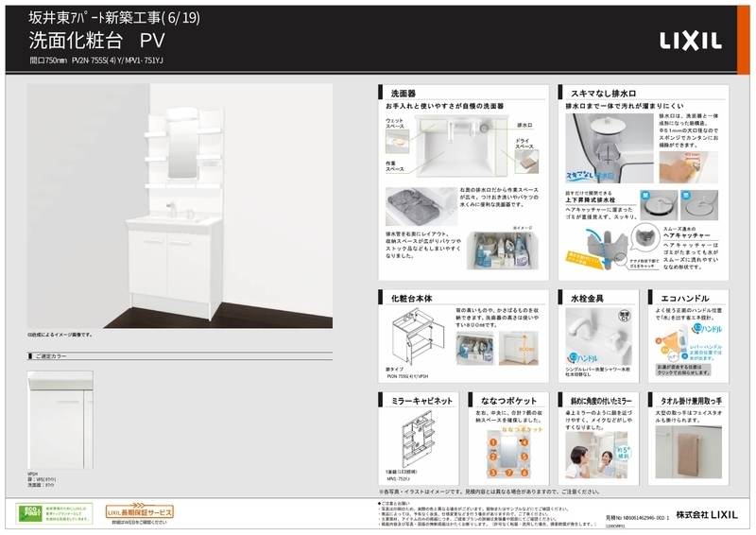Click the 排水口 label on the basin diagram
The image size is (756, 535).
524,125
